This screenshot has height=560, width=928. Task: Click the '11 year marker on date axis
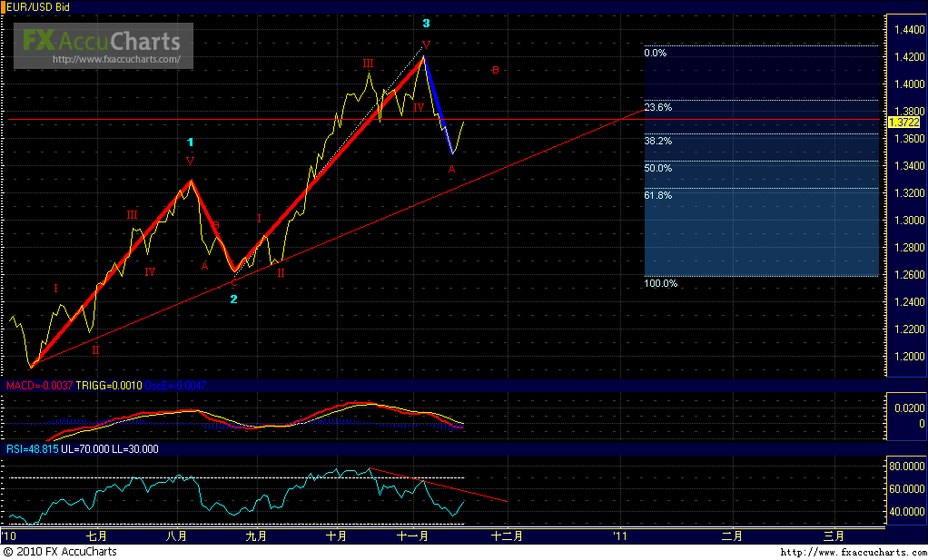(619, 536)
